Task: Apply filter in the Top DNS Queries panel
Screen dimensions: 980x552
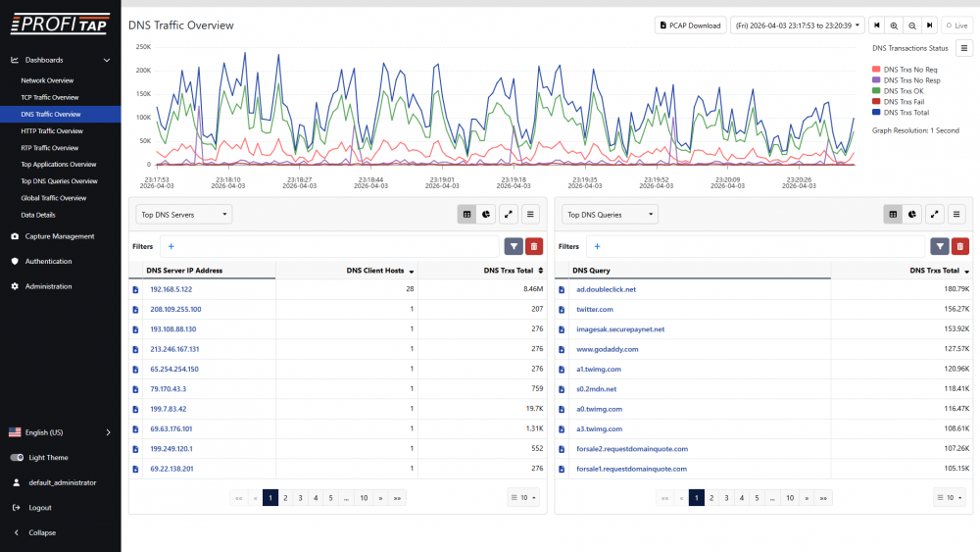Action: (939, 247)
